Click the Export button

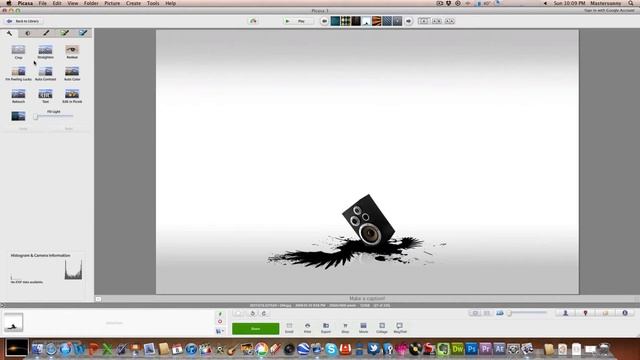tap(326, 328)
